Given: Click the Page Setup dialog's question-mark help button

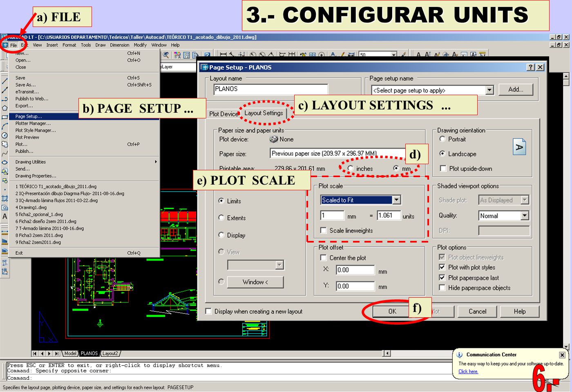Looking at the screenshot, I should pos(531,67).
